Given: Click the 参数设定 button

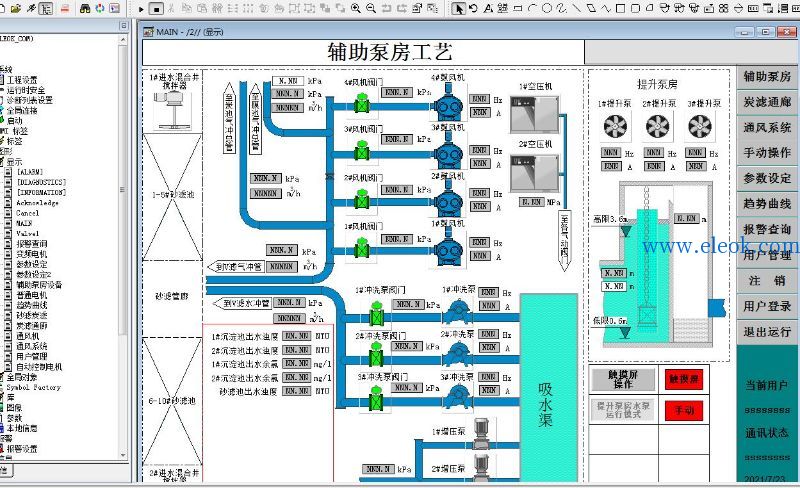Looking at the screenshot, I should 767,178.
